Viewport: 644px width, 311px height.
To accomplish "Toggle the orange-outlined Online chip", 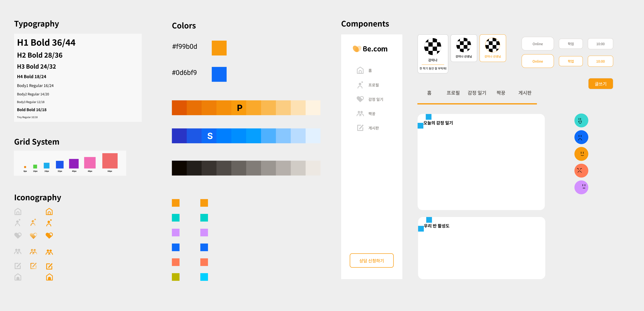I will click(538, 61).
